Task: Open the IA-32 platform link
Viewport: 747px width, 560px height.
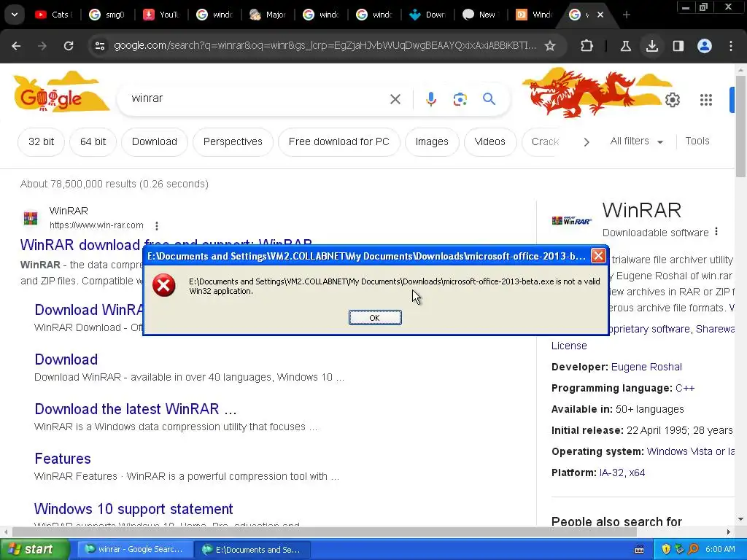Action: (612, 472)
